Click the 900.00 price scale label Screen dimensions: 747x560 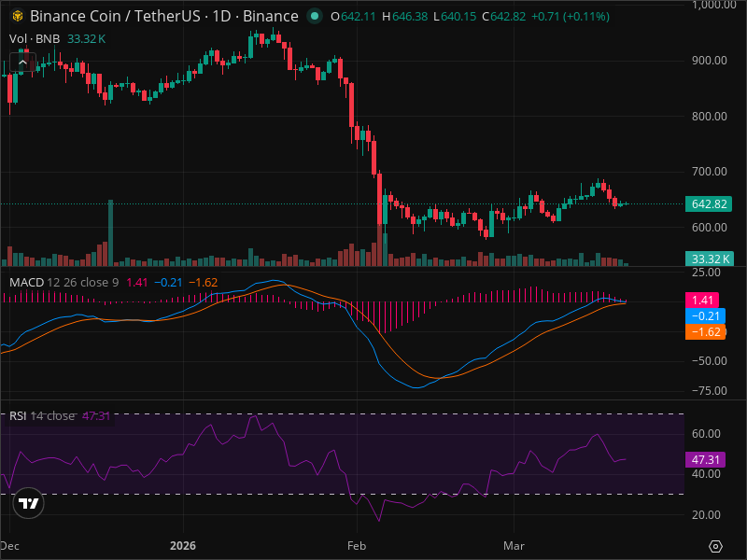coord(710,61)
